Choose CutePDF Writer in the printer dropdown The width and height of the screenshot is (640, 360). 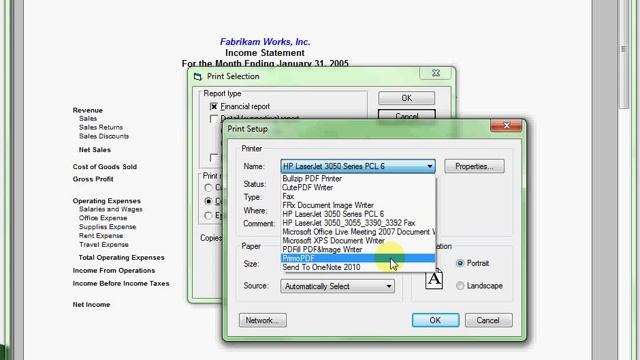click(358, 188)
